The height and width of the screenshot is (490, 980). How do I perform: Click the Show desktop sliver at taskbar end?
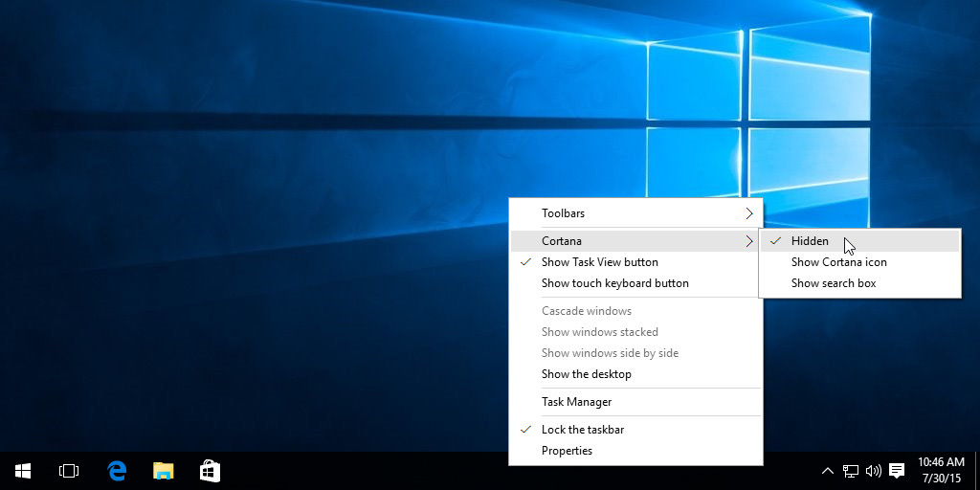pos(977,471)
